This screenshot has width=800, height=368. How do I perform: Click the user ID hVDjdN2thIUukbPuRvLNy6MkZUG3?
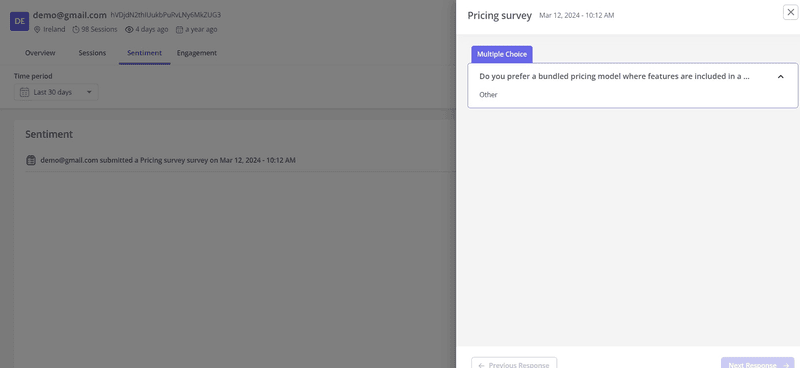166,15
